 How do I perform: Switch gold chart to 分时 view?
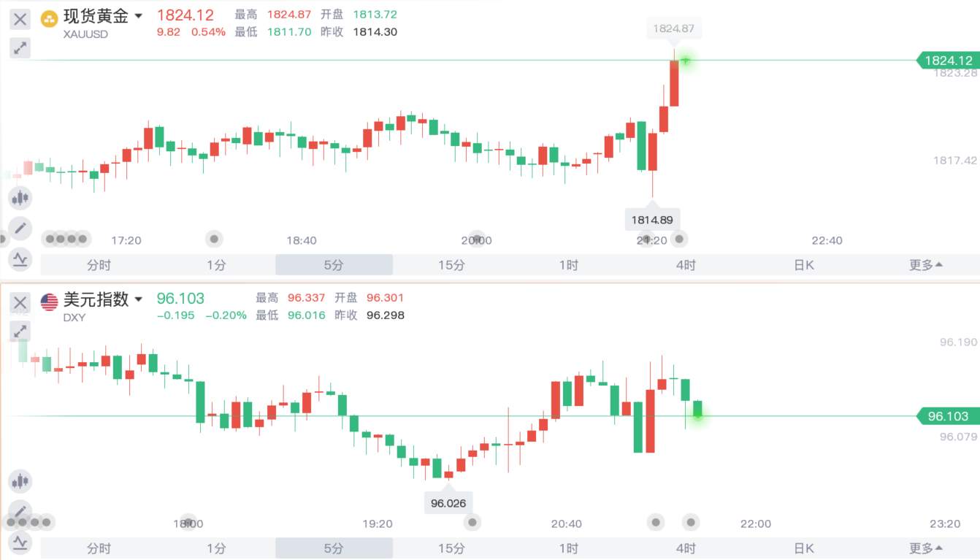coord(99,265)
